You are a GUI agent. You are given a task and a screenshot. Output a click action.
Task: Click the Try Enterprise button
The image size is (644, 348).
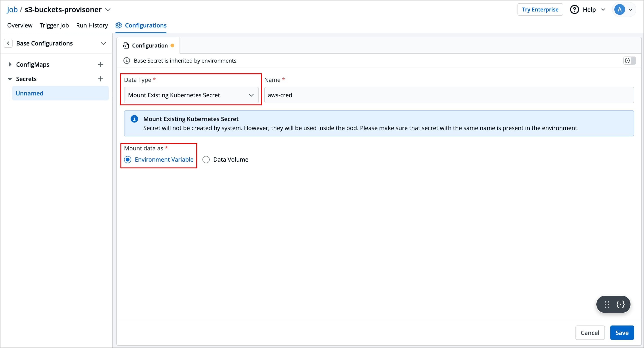click(540, 9)
